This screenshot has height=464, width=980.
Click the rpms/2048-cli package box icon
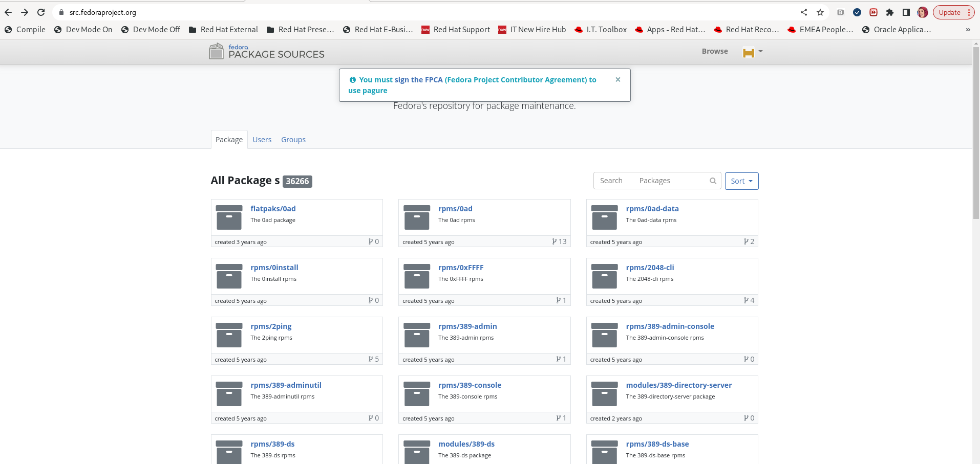(605, 276)
